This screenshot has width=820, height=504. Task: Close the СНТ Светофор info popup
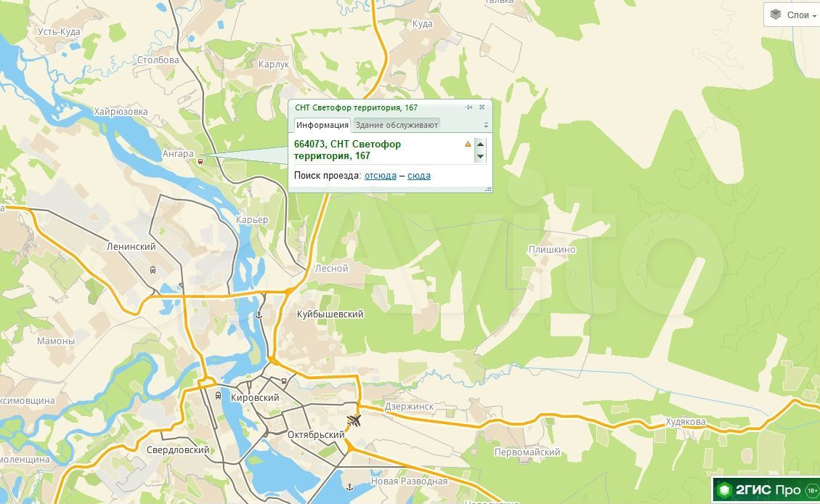point(482,107)
